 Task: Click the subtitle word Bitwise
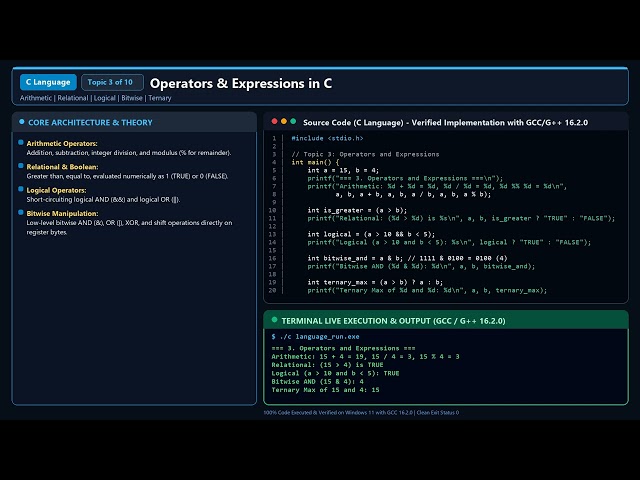coord(132,98)
